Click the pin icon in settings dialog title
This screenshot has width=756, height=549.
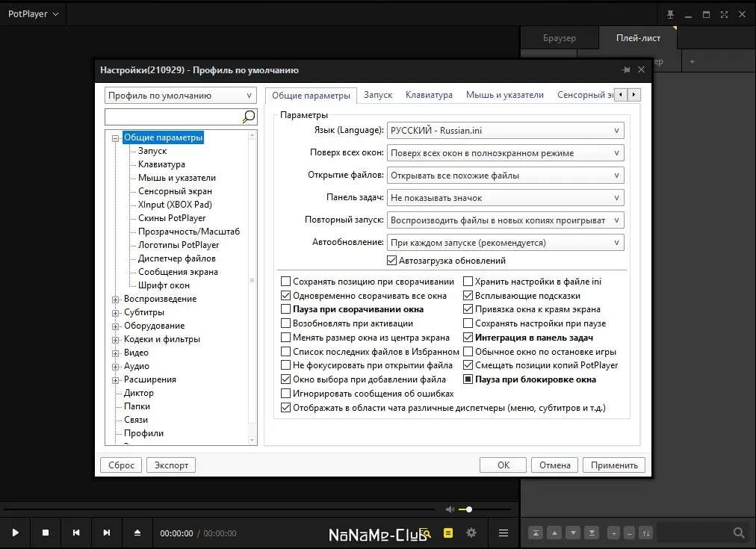click(x=625, y=69)
